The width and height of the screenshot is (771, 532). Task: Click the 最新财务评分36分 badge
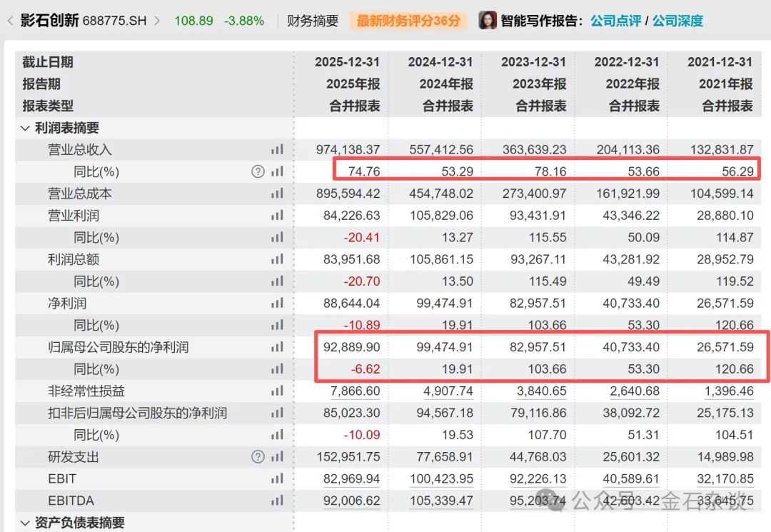(x=408, y=21)
